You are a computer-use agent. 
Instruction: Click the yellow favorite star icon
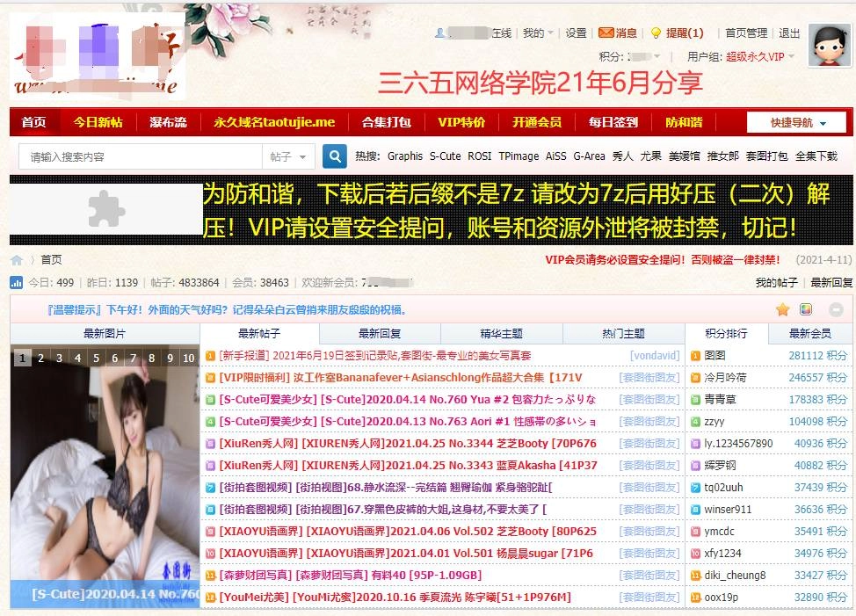[x=782, y=309]
